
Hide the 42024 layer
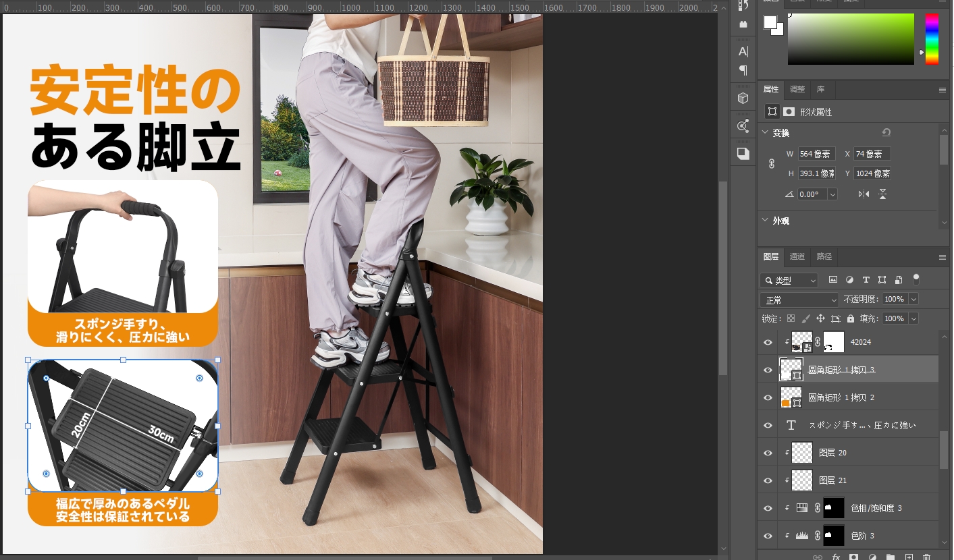coord(768,343)
